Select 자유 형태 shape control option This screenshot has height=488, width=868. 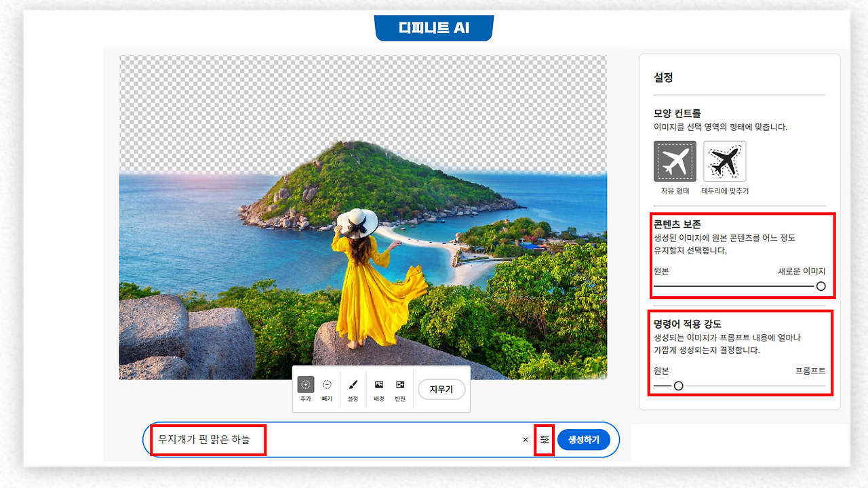tap(675, 161)
